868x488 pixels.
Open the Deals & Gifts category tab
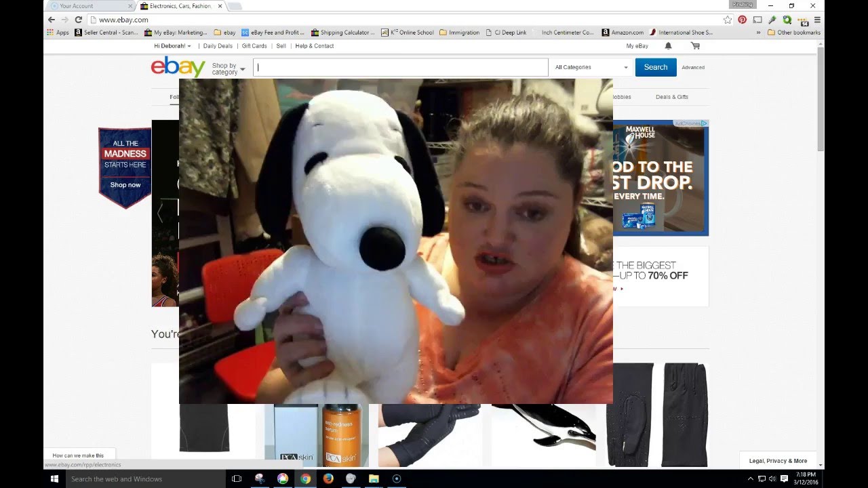pos(672,97)
